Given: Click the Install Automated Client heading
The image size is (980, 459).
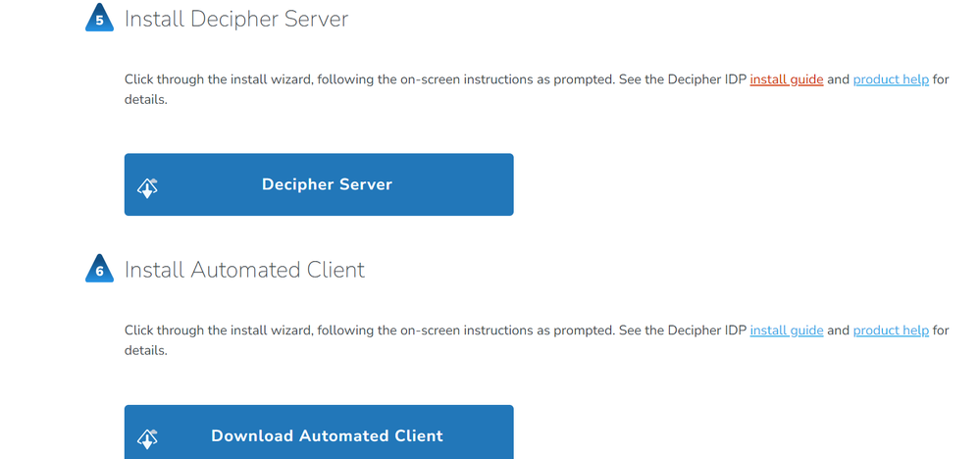Looking at the screenshot, I should [244, 270].
